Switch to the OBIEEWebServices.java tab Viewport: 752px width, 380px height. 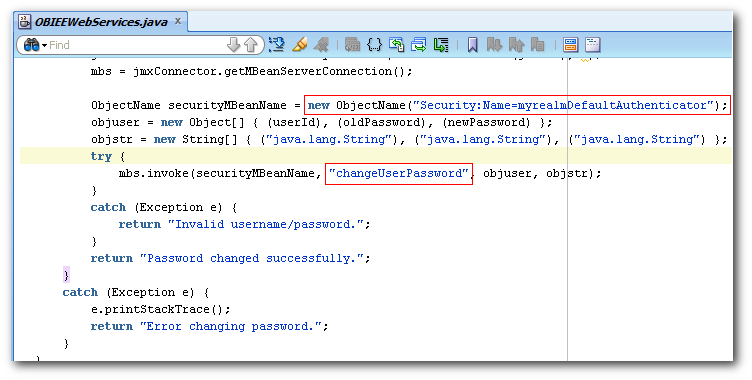101,22
